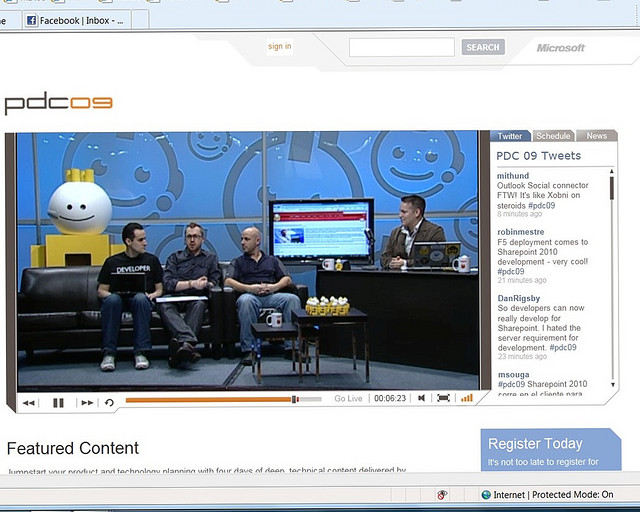The image size is (640, 512).
Task: Pause the video playback
Action: [58, 403]
